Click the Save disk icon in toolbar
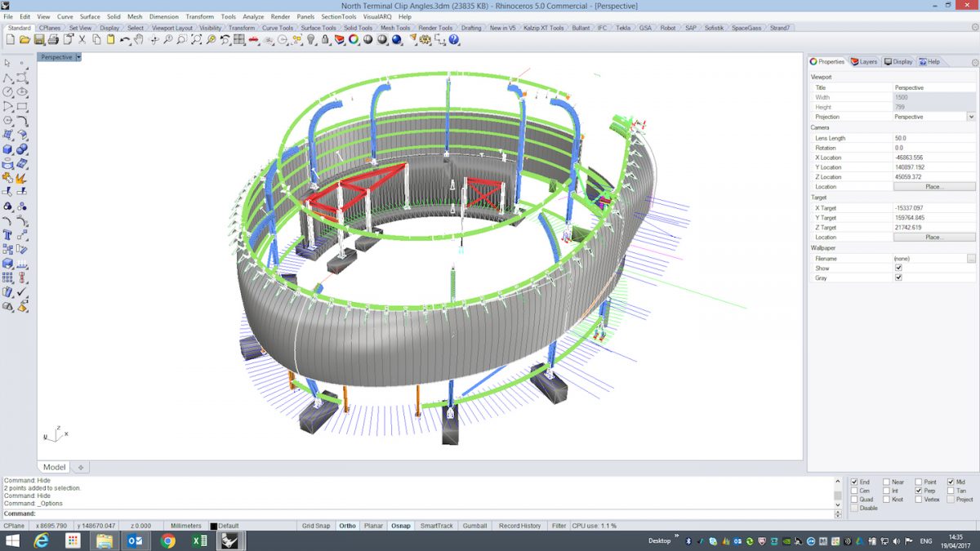The width and height of the screenshot is (980, 551). 38,39
